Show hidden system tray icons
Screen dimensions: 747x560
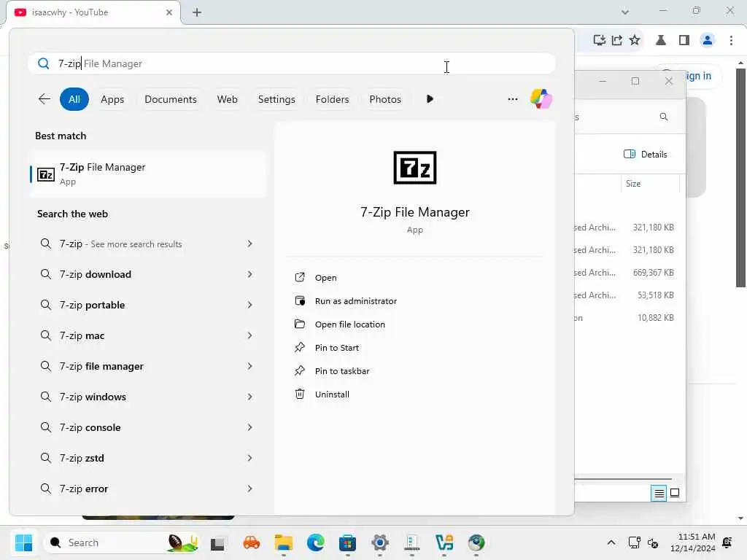coord(611,542)
